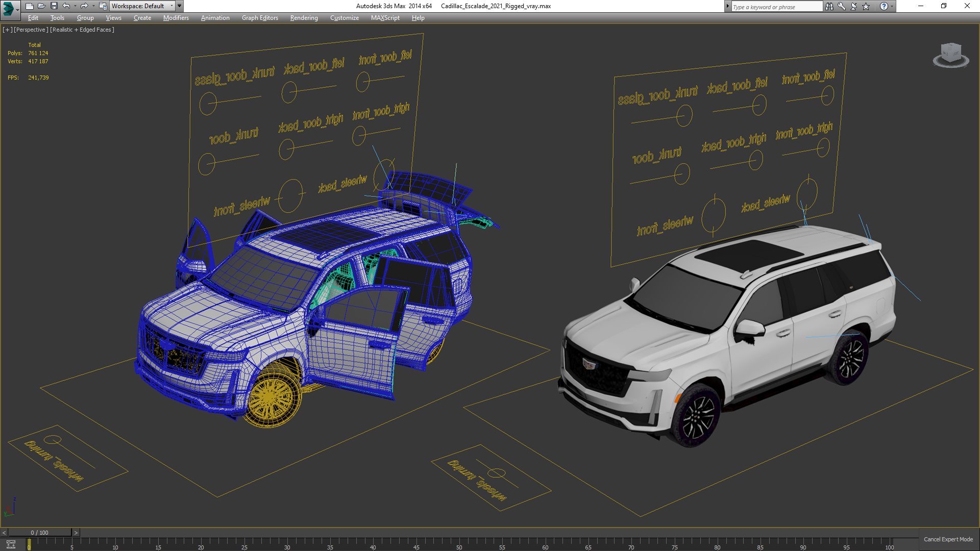
Task: Expand the InfoCenter search arrow
Action: 727,7
